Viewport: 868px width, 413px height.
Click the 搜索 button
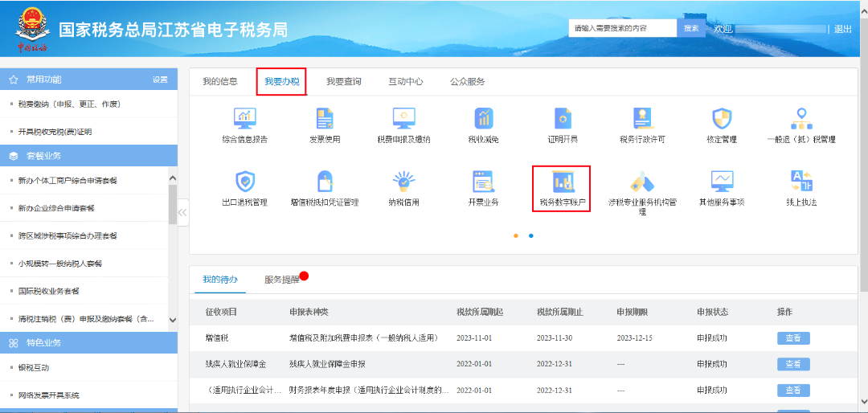691,28
